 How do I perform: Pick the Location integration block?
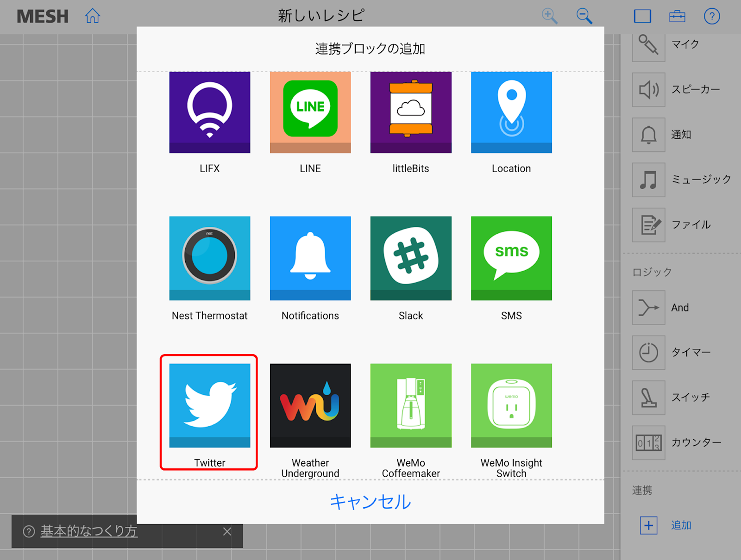pos(511,112)
